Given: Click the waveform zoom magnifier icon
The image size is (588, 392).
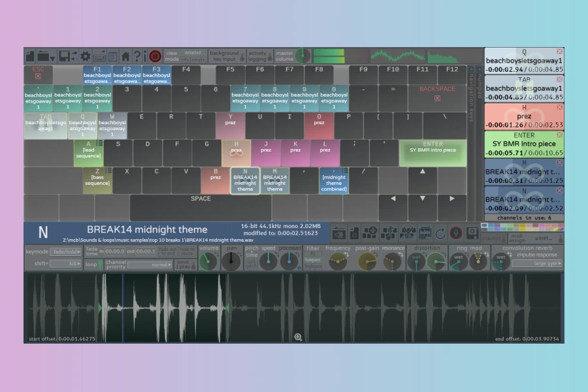Looking at the screenshot, I should (x=298, y=337).
